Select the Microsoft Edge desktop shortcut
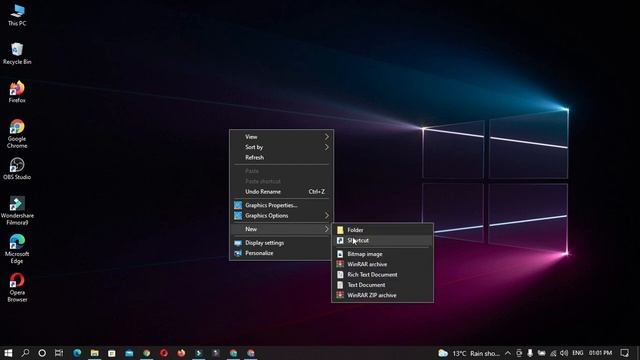 tap(17, 249)
